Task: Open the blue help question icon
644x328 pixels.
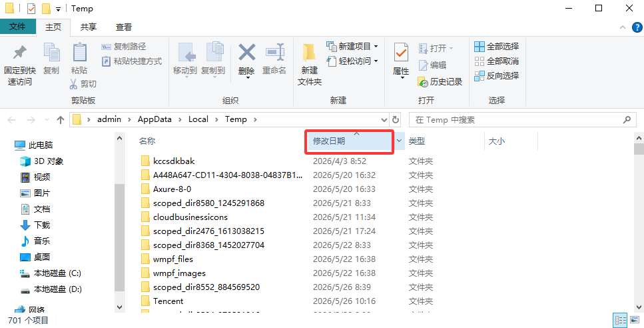Action: 637,27
